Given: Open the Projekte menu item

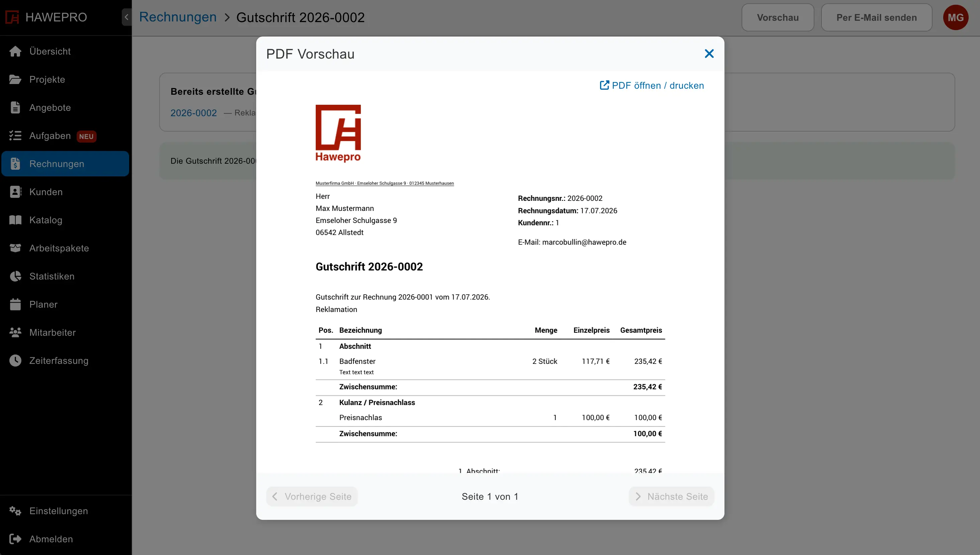Looking at the screenshot, I should tap(66, 79).
